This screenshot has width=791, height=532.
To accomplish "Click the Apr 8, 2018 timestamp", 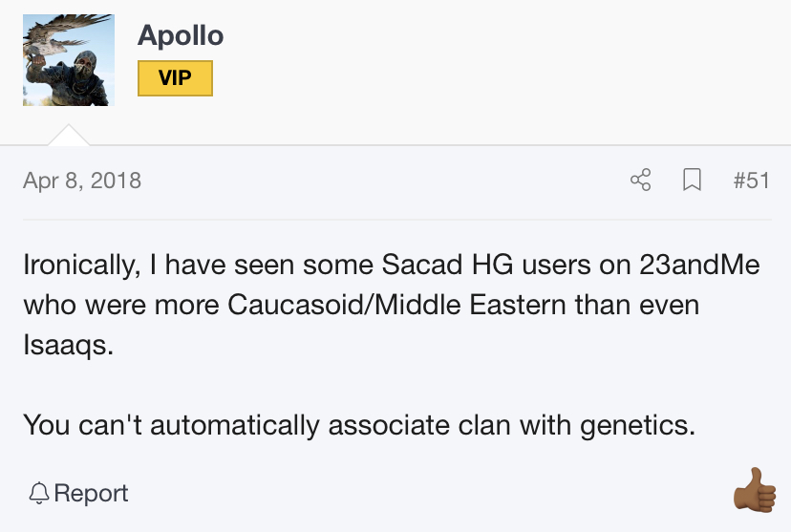I will 82,180.
